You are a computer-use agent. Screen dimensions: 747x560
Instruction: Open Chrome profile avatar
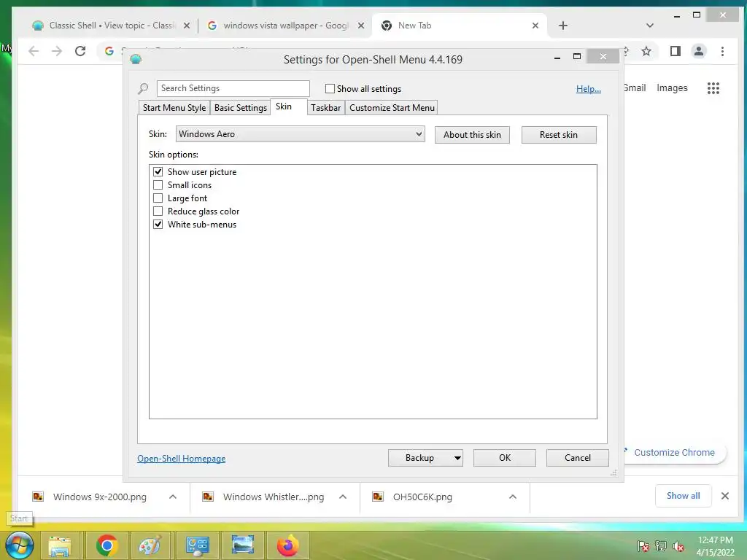pyautogui.click(x=698, y=51)
